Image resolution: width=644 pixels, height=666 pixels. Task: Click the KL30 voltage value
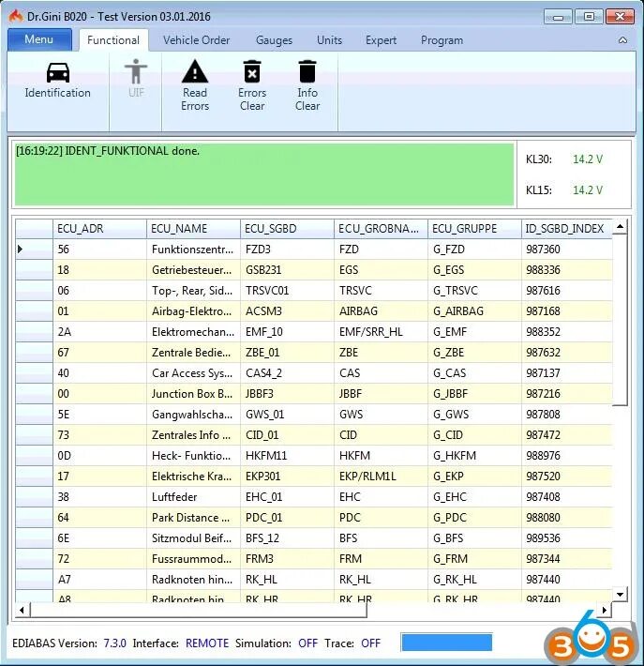point(588,159)
